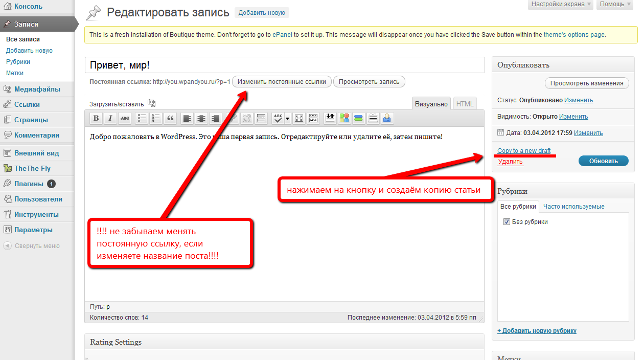
Task: Click the post title field Привет, мир!
Action: coord(284,65)
